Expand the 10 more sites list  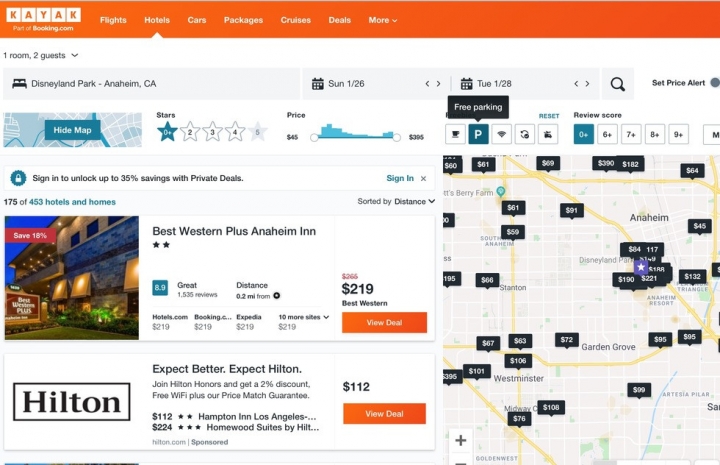303,317
